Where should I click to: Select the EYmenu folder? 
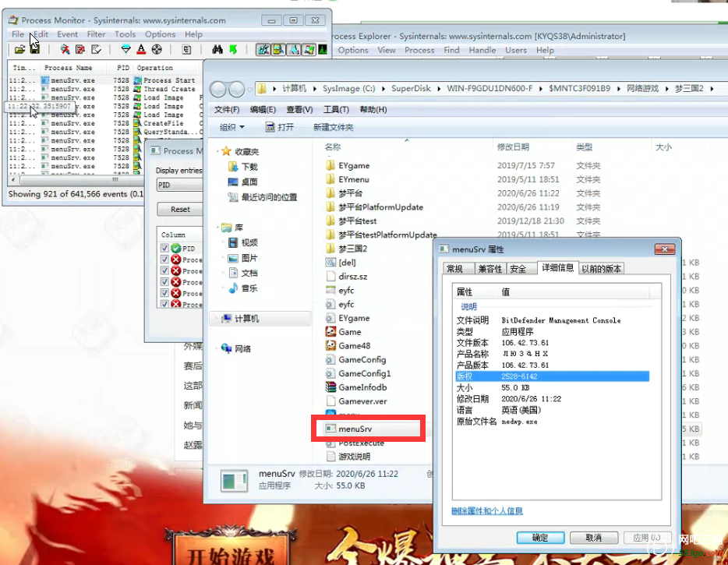[x=348, y=179]
